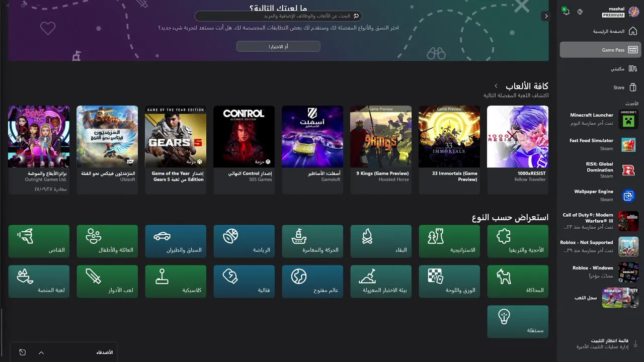Select the القناص shooter genre tile
644x362 pixels.
[x=39, y=241]
